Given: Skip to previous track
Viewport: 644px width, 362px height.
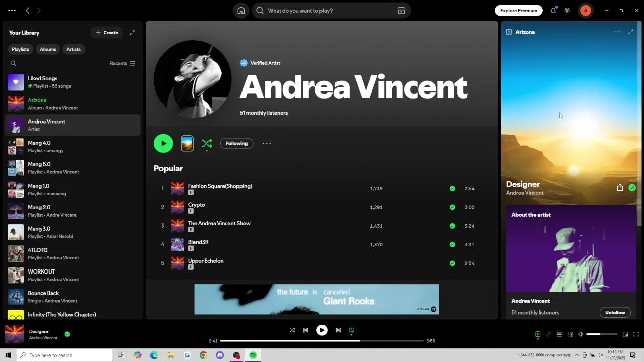Looking at the screenshot, I should click(306, 330).
